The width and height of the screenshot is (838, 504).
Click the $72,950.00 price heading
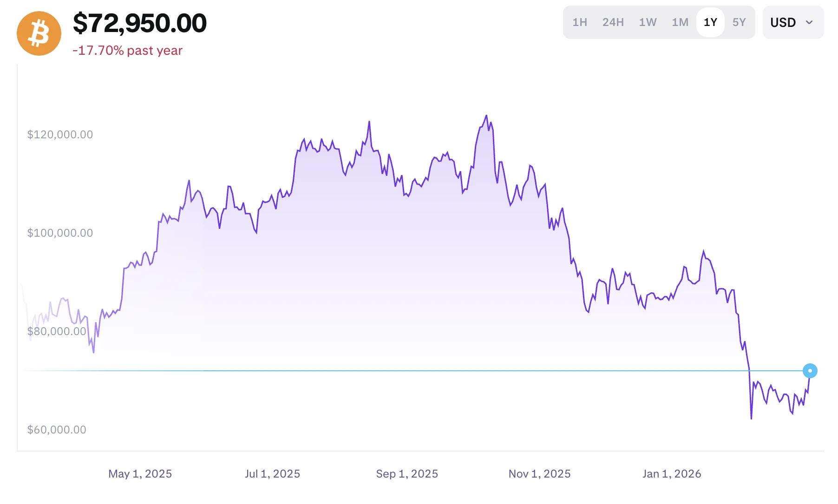click(140, 23)
